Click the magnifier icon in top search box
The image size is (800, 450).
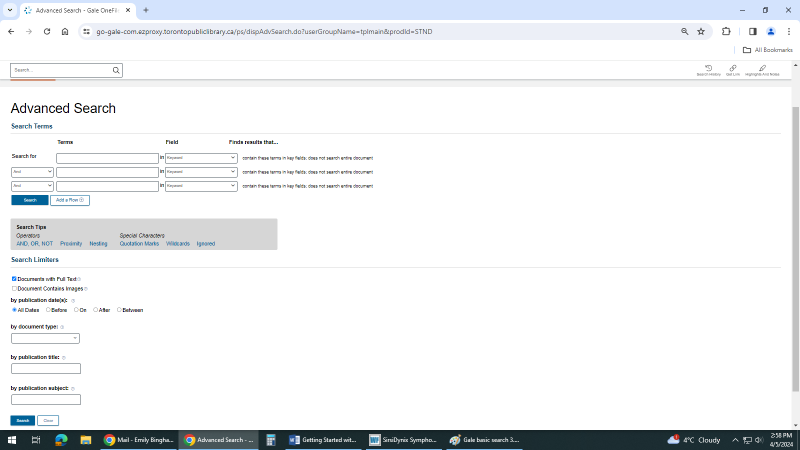116,70
